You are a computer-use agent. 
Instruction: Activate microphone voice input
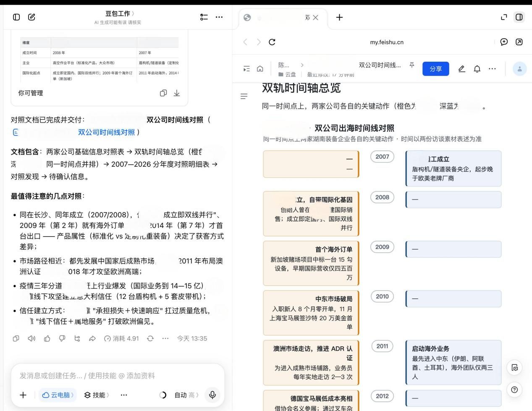point(212,395)
